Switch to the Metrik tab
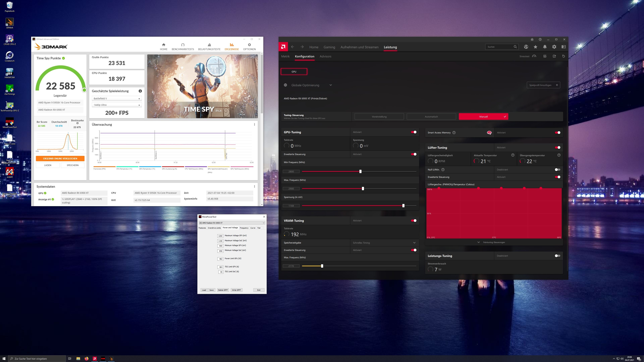Viewport: 644px width, 362px height. point(285,56)
